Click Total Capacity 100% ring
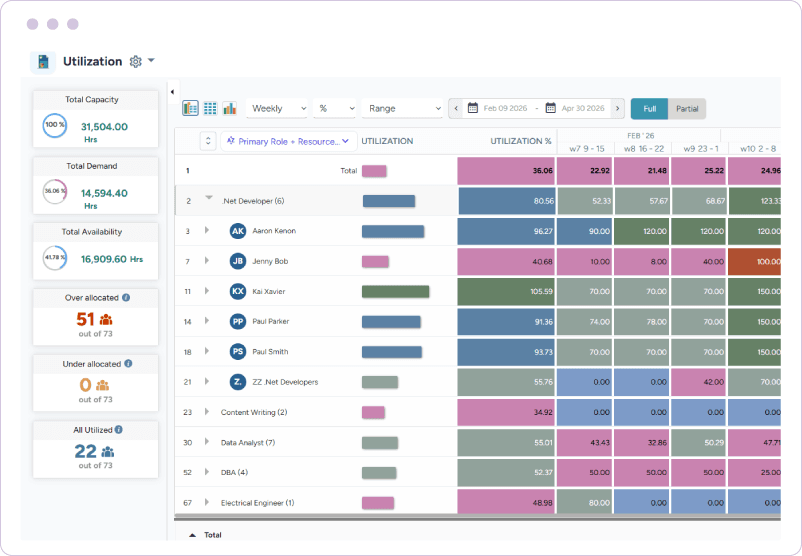Viewport: 802px width, 556px height. click(55, 125)
